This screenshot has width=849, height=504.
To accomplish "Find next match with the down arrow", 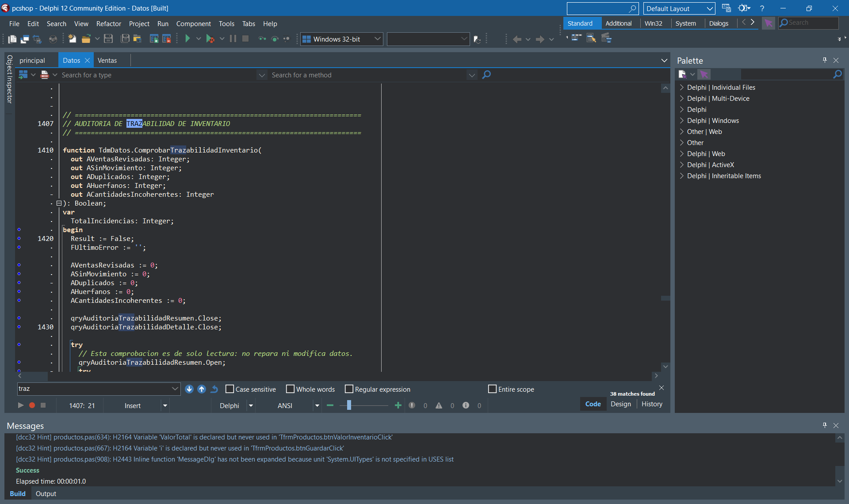I will click(x=189, y=389).
